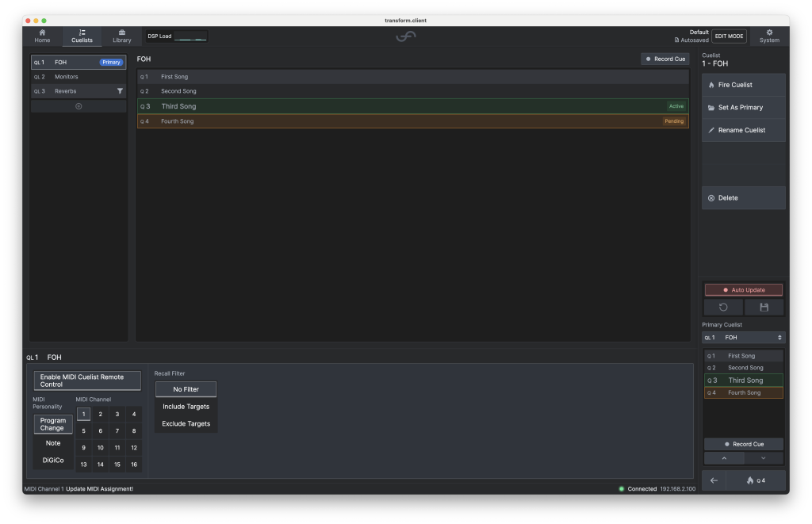The width and height of the screenshot is (812, 524).
Task: Select Fourth Song in the primary cuelist panel
Action: (x=743, y=392)
